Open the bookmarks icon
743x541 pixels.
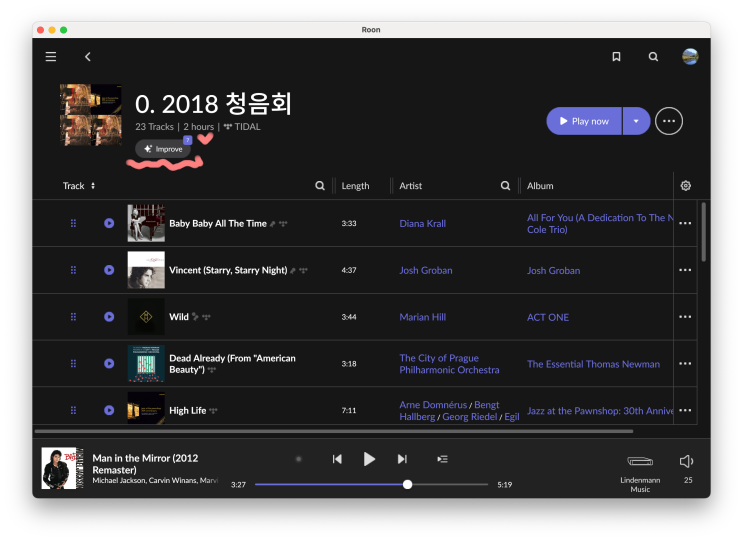tap(616, 57)
